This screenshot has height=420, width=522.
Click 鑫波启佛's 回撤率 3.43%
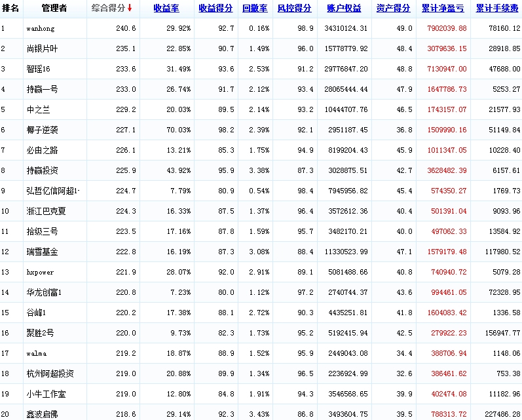[259, 414]
